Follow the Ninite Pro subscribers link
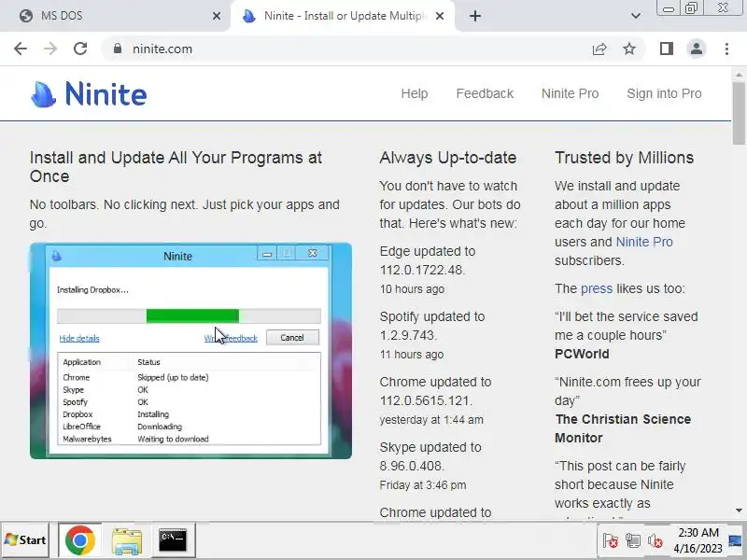Screen dimensions: 747x560 coord(644,242)
